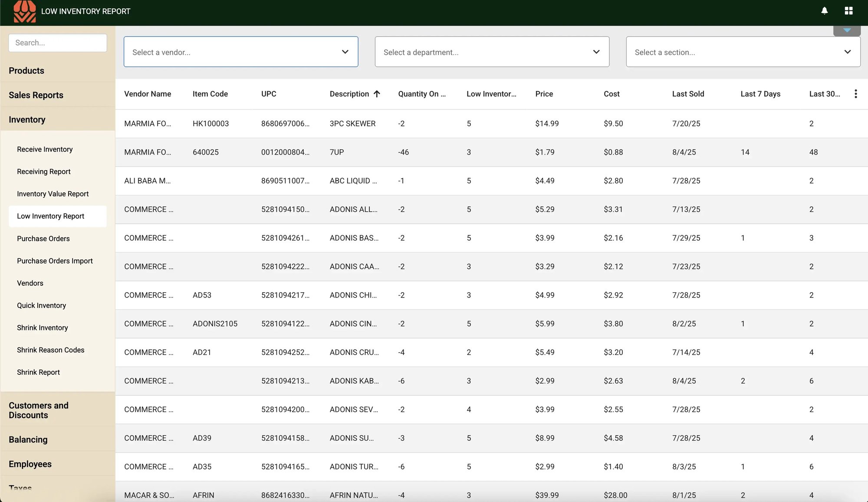This screenshot has height=502, width=868.
Task: Open the Vendors page
Action: click(x=30, y=283)
